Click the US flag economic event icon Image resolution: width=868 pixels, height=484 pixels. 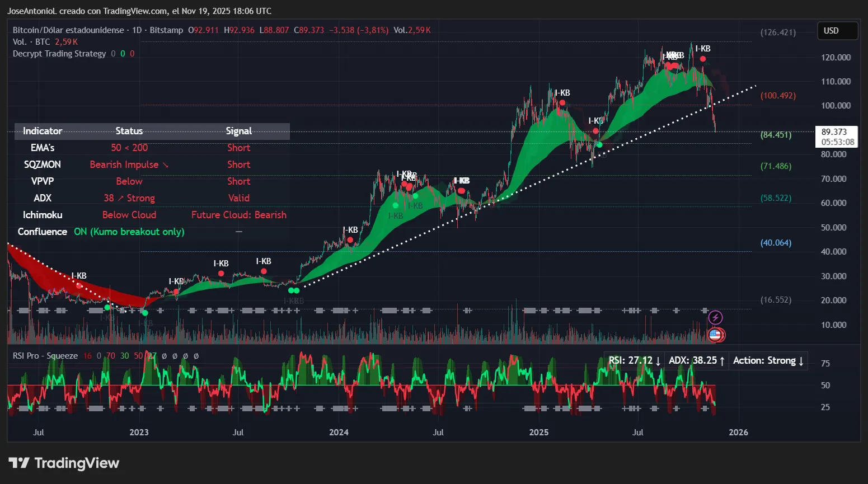(x=715, y=335)
